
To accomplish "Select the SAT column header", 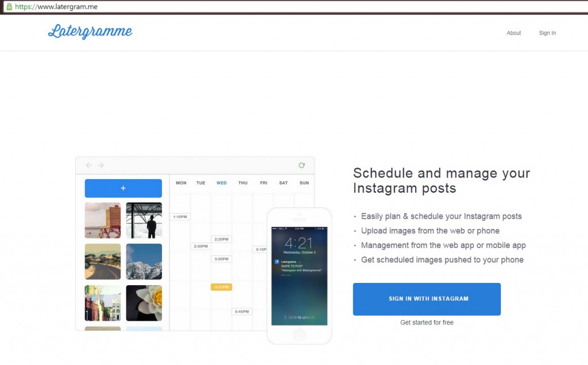I will pyautogui.click(x=284, y=183).
